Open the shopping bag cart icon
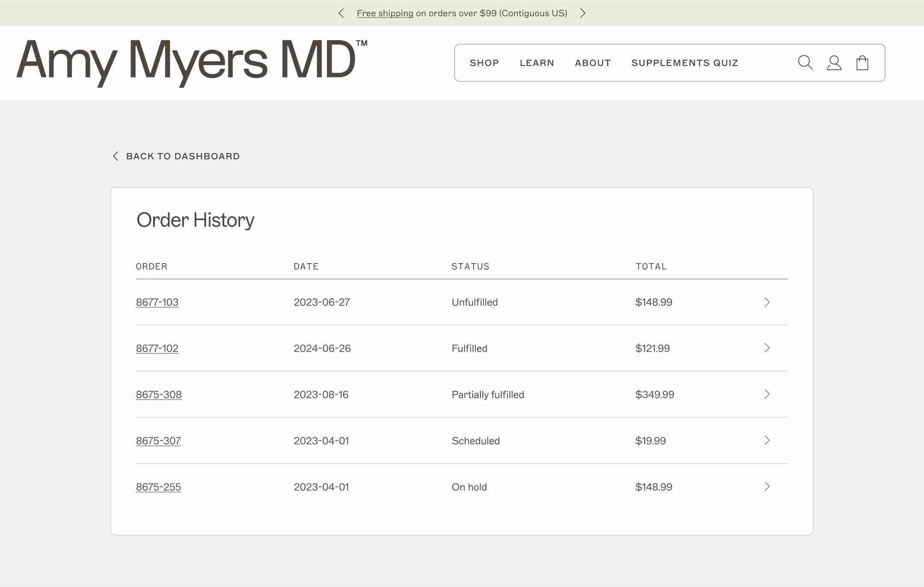924x587 pixels. pos(862,63)
